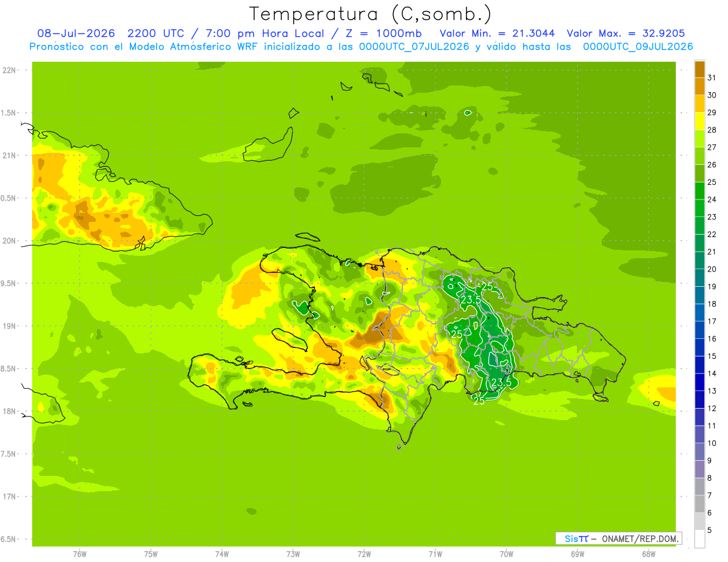Click the "70W" longitude axis label
Image resolution: width=728 pixels, height=562 pixels.
(x=507, y=554)
